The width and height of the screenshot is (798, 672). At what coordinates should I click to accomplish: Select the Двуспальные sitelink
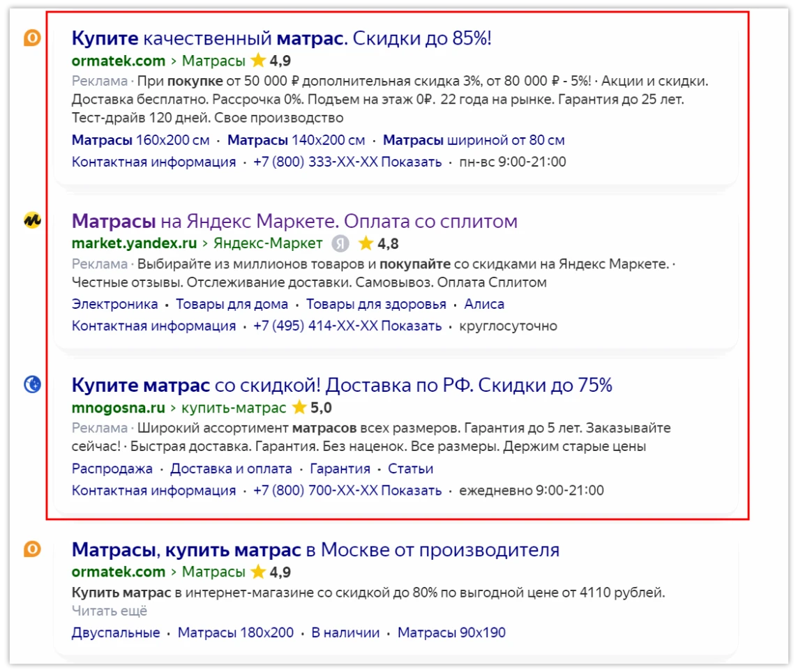115,633
